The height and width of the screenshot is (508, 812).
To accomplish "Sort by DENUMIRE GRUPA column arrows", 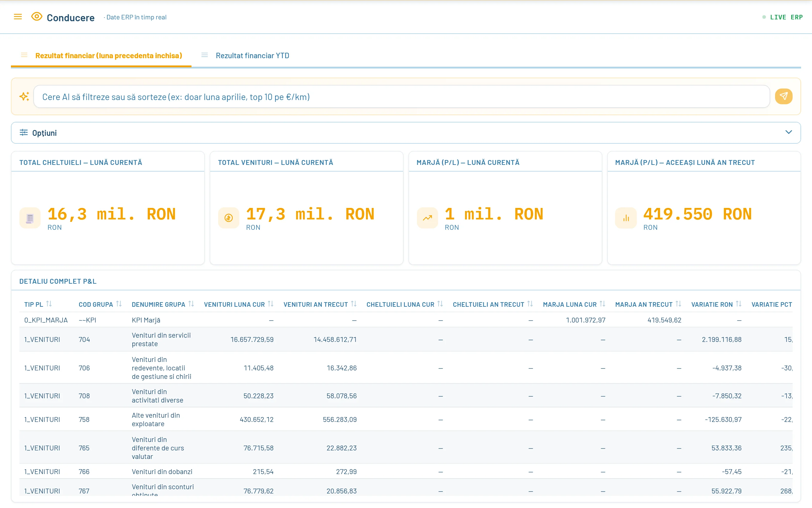I will click(x=191, y=304).
